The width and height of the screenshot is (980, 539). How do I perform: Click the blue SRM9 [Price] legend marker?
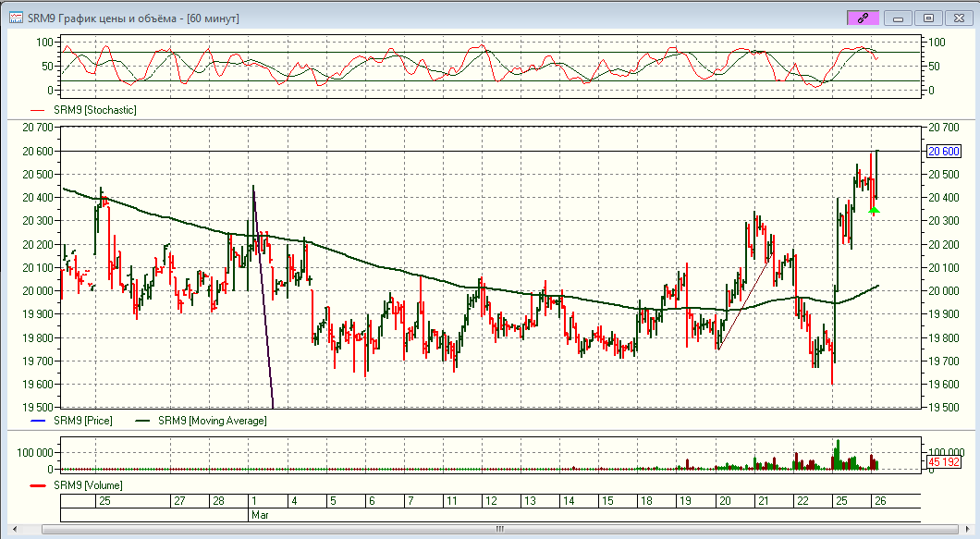[37, 421]
